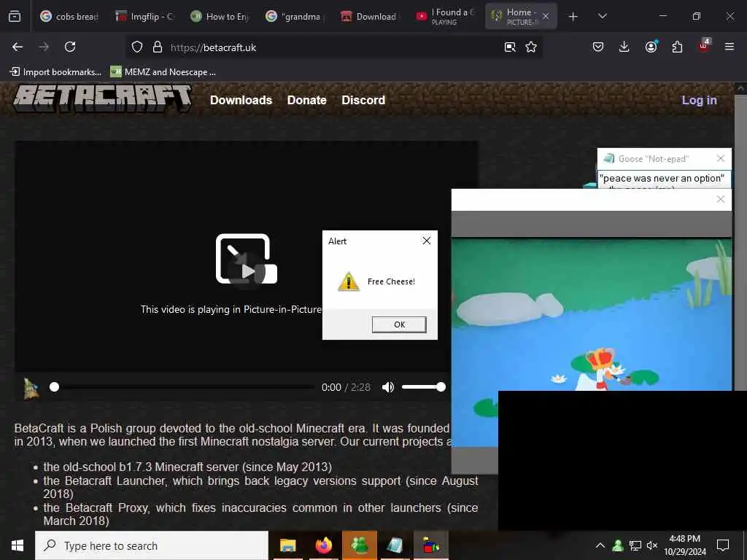Open tracking protection shield icon
Image resolution: width=747 pixels, height=560 pixels.
pyautogui.click(x=137, y=47)
